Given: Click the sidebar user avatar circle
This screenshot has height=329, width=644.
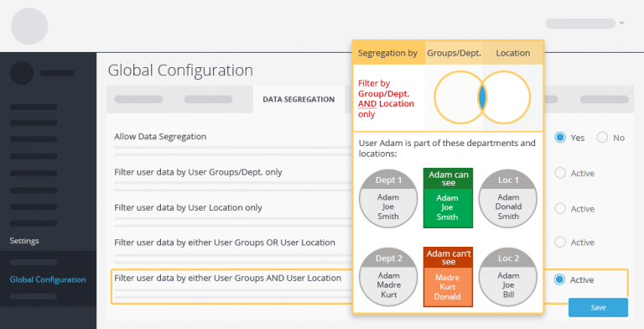Looking at the screenshot, I should pos(22,73).
